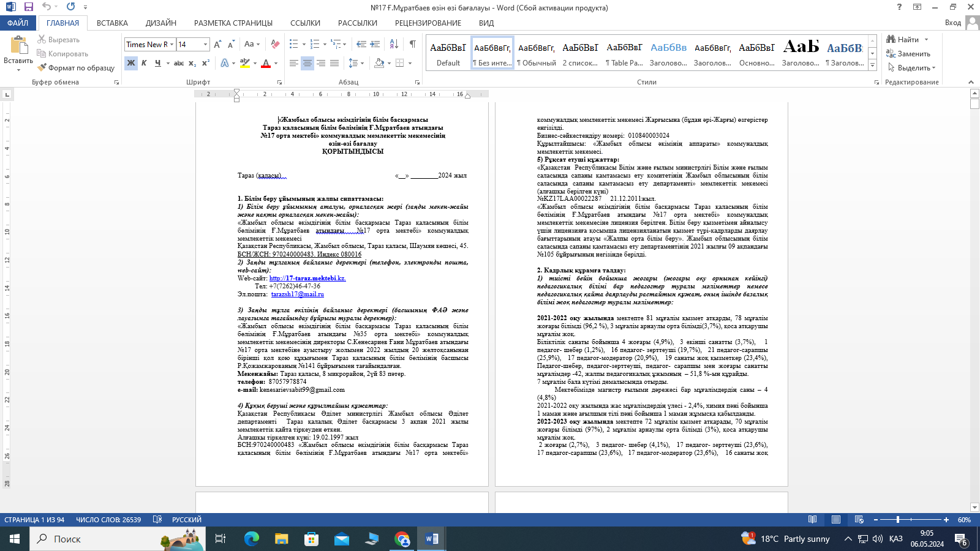The width and height of the screenshot is (980, 551).
Task: Click the Вход sign-in link
Action: [x=953, y=23]
